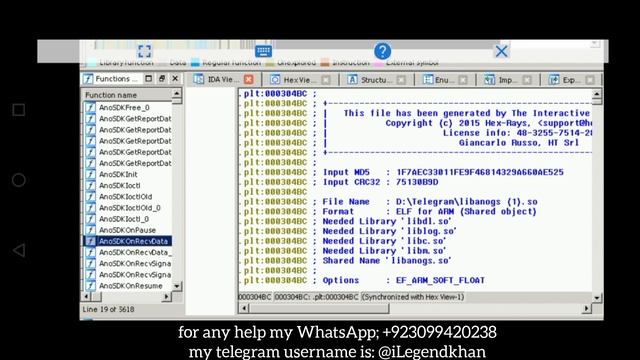Click disassembly horizontal scrollbar left arrow
This screenshot has width=640, height=360.
point(244,309)
